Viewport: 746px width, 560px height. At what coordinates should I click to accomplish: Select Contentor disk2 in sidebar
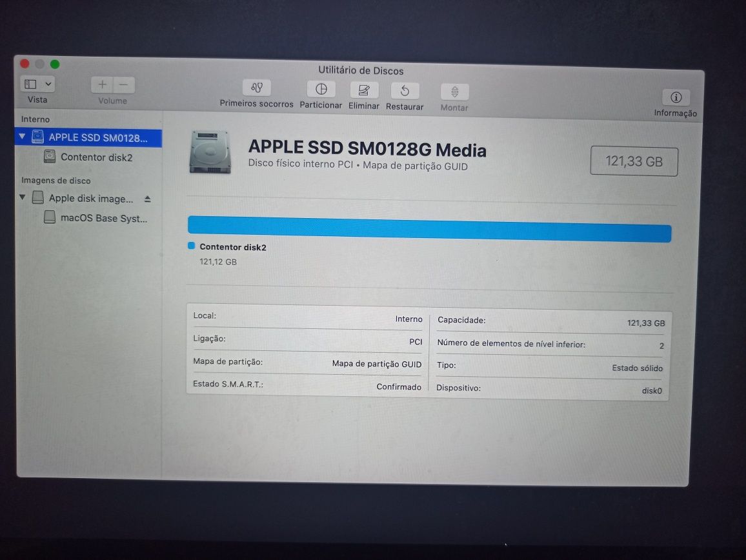(88, 157)
